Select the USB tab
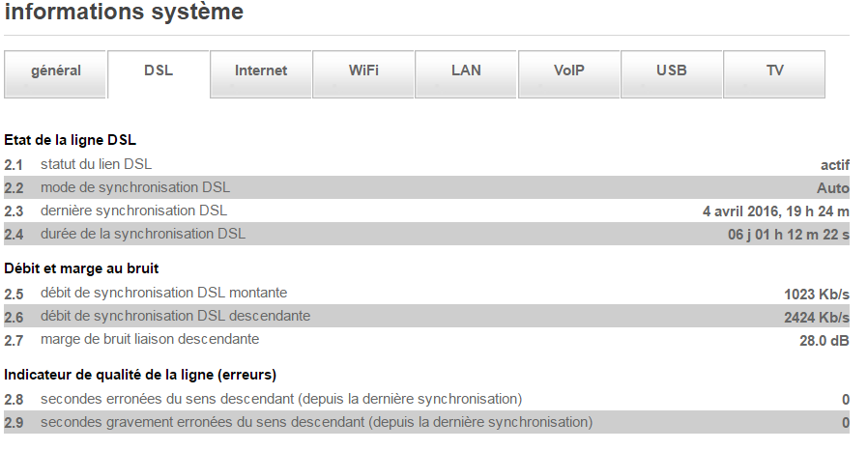The width and height of the screenshot is (868, 450). (671, 70)
